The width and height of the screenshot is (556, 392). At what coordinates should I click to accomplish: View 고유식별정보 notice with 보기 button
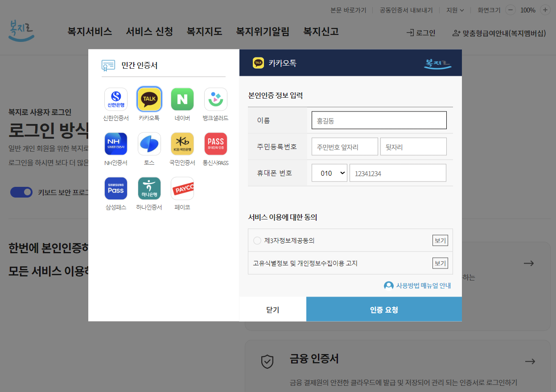(440, 263)
